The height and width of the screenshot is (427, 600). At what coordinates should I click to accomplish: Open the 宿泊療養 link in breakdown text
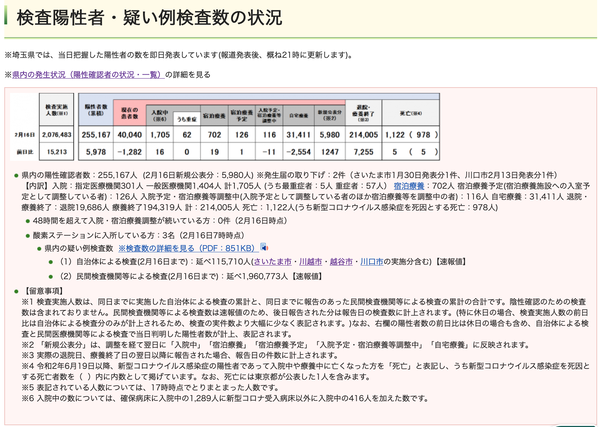click(409, 186)
